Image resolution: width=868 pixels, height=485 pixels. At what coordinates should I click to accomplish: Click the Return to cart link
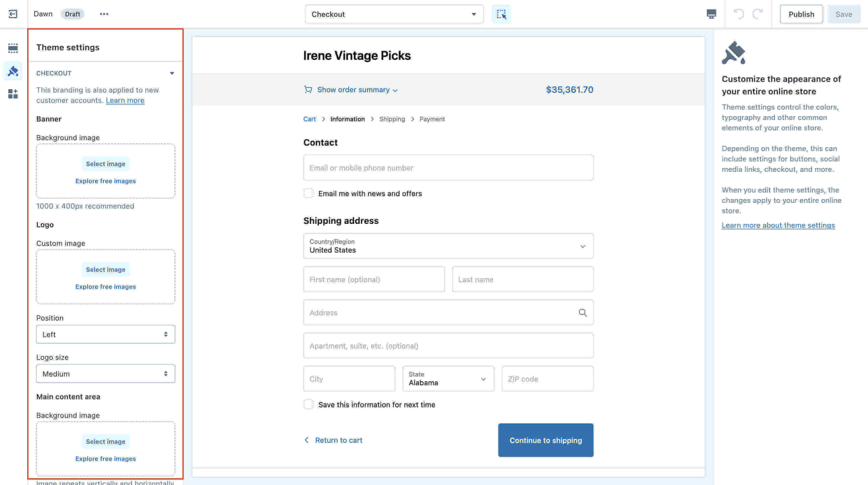339,440
